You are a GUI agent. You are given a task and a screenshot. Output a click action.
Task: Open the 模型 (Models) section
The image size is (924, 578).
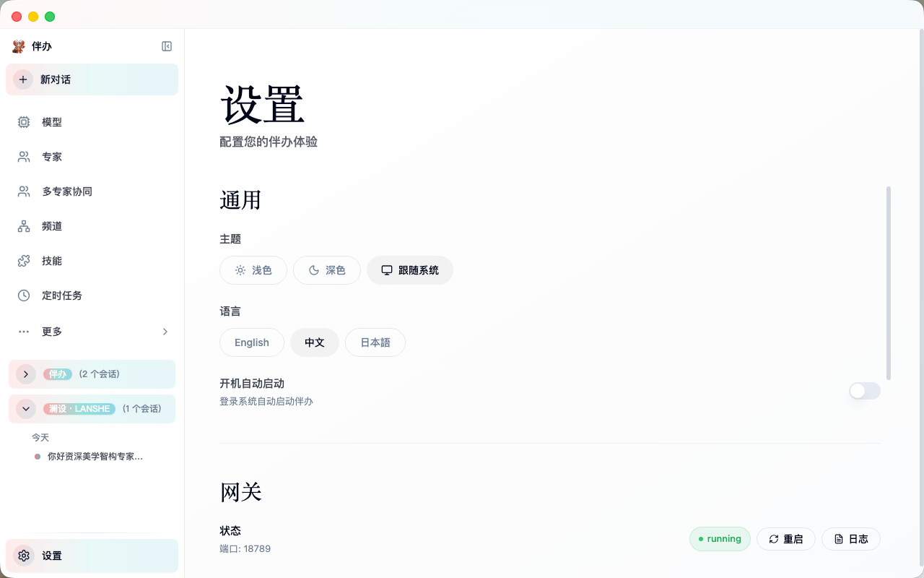coord(52,122)
